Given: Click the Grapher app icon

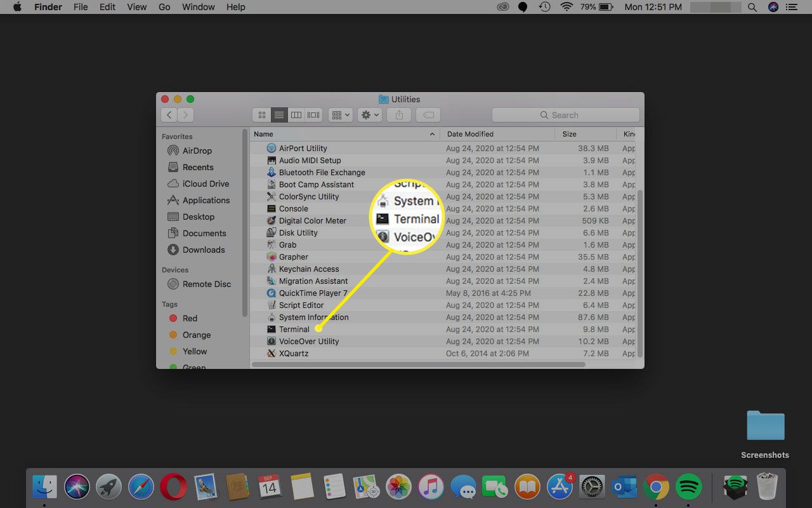Looking at the screenshot, I should 272,257.
